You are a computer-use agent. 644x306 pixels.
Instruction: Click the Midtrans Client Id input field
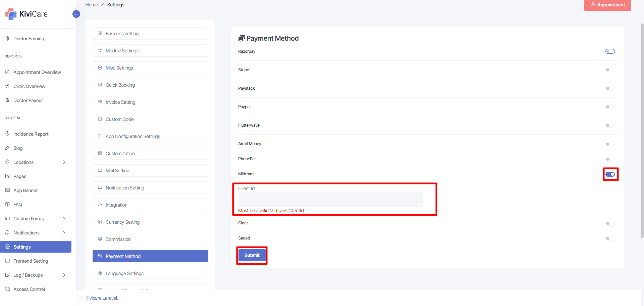click(330, 200)
